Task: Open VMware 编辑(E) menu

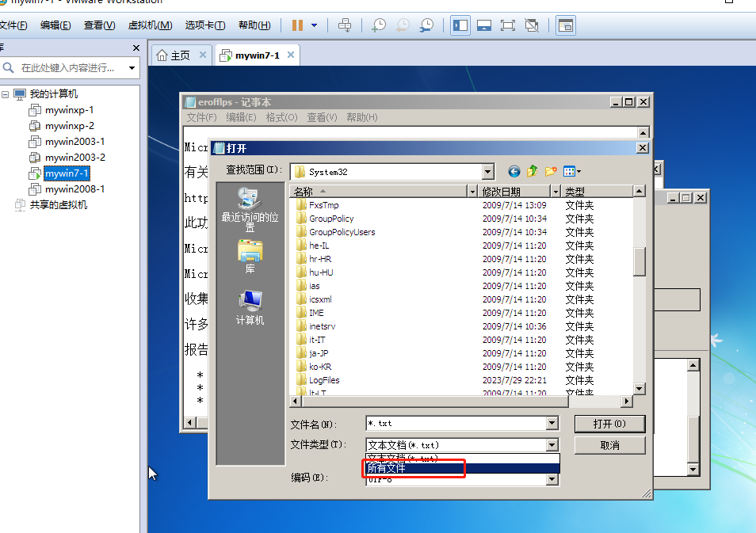Action: (x=55, y=25)
